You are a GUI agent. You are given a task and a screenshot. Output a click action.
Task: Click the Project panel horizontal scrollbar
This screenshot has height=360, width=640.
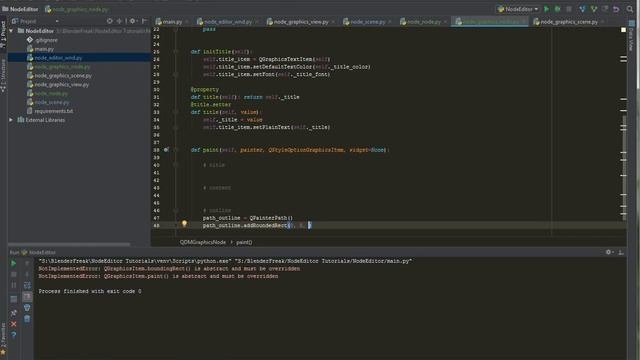point(69,244)
